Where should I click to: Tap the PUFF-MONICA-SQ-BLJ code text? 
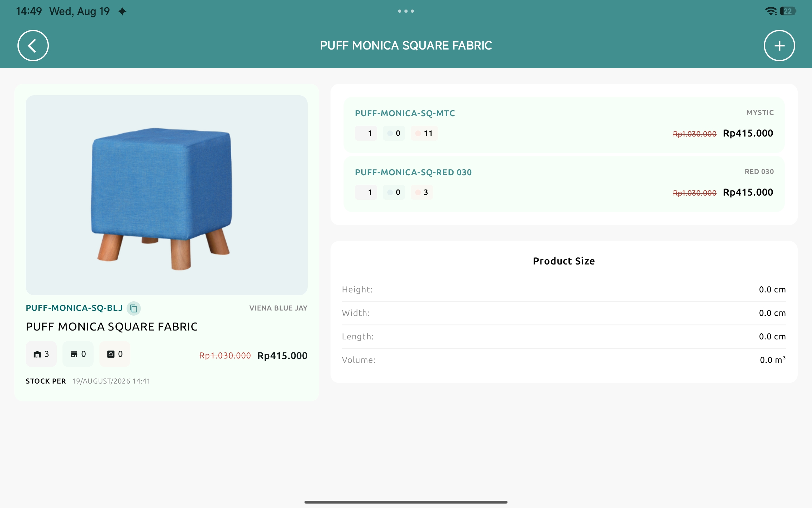pos(74,308)
